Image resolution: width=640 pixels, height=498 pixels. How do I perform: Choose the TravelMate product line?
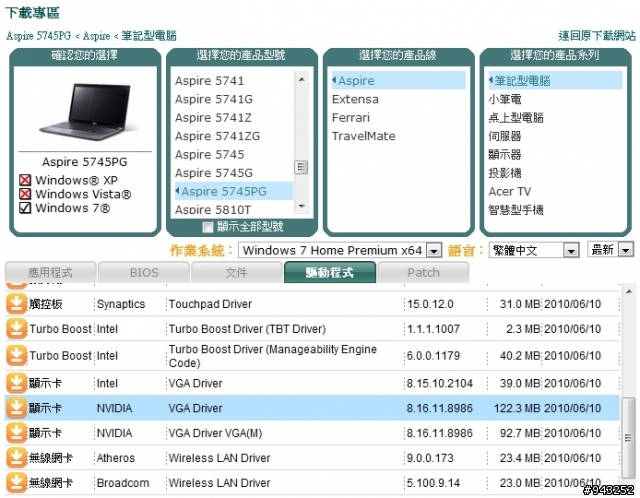tap(364, 136)
